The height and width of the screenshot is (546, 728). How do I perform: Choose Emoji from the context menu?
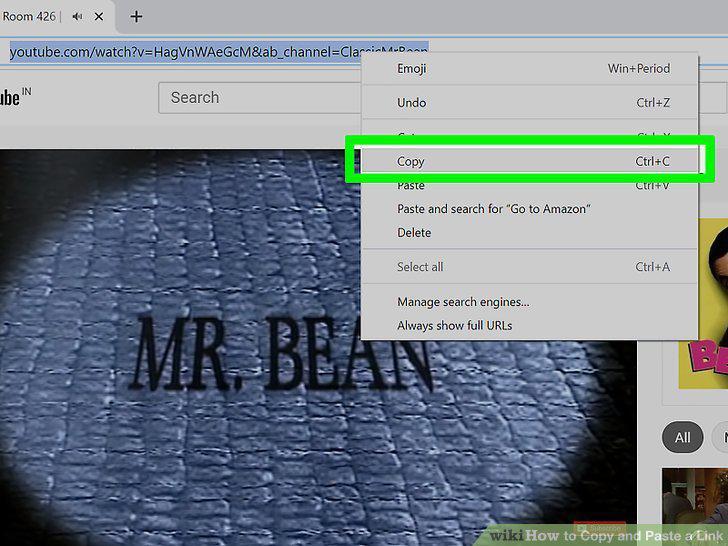[x=530, y=69]
